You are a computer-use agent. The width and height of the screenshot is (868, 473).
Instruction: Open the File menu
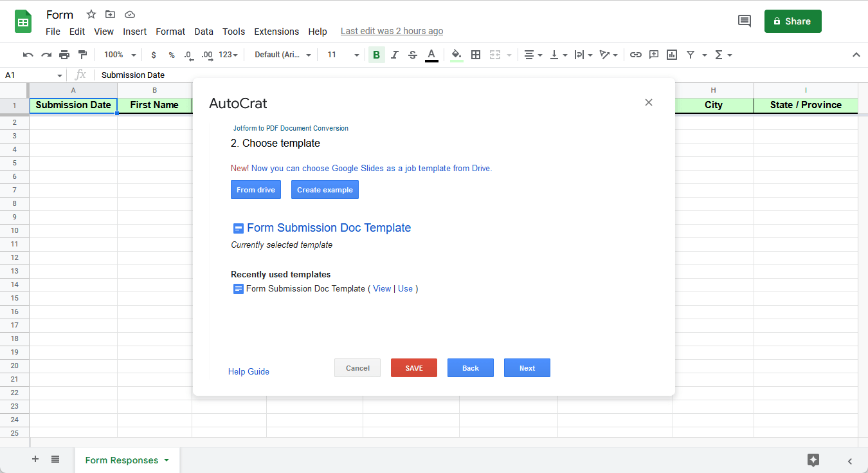tap(53, 32)
